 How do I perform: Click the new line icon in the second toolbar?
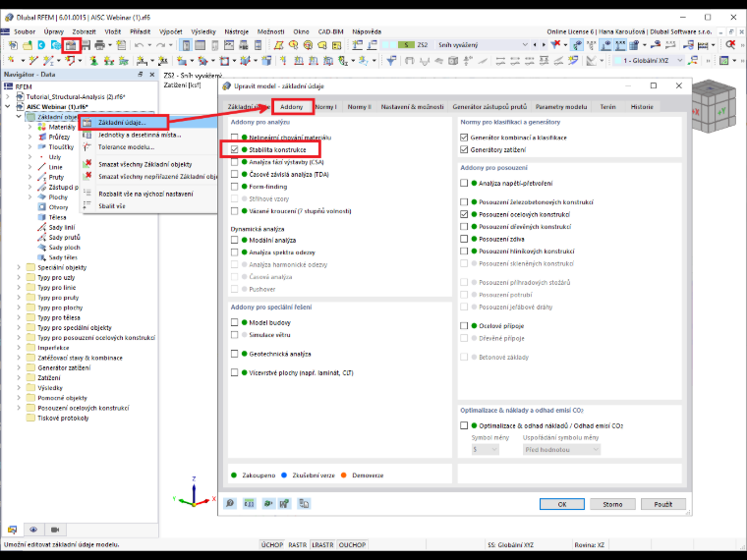tap(32, 61)
